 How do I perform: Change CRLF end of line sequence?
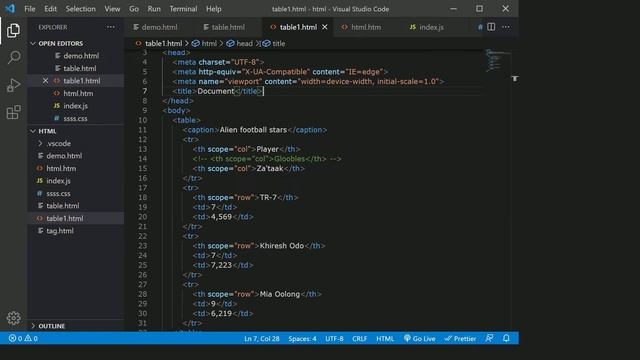click(360, 338)
